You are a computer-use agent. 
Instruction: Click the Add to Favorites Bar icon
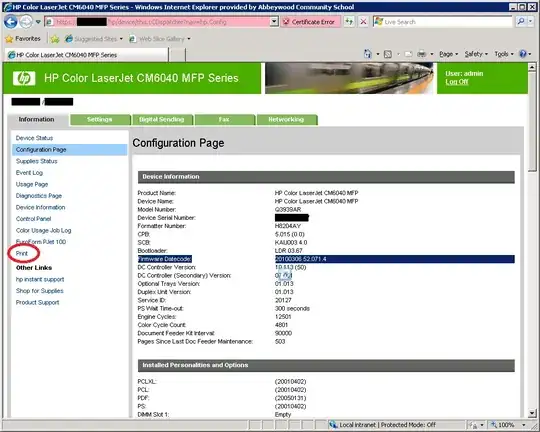pos(55,39)
